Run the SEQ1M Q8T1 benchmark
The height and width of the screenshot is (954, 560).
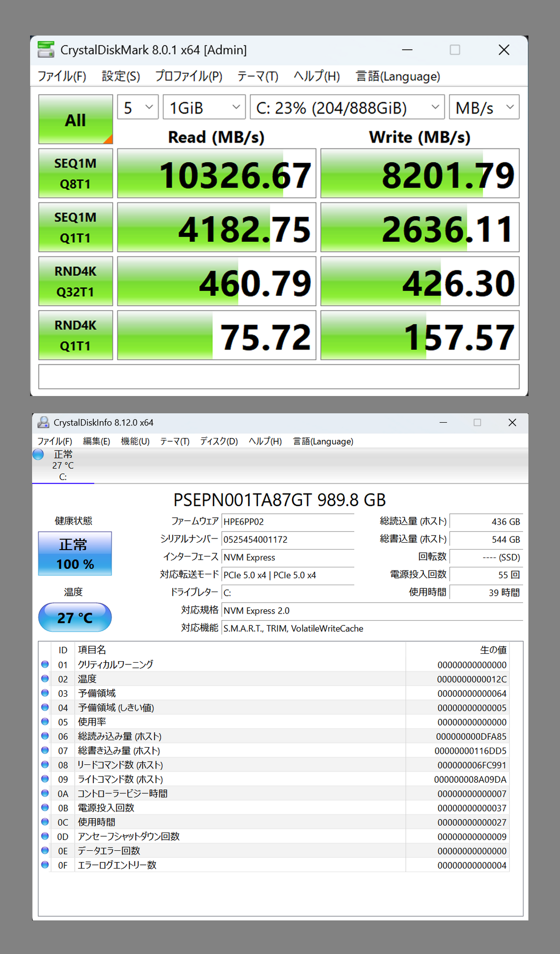pyautogui.click(x=76, y=173)
